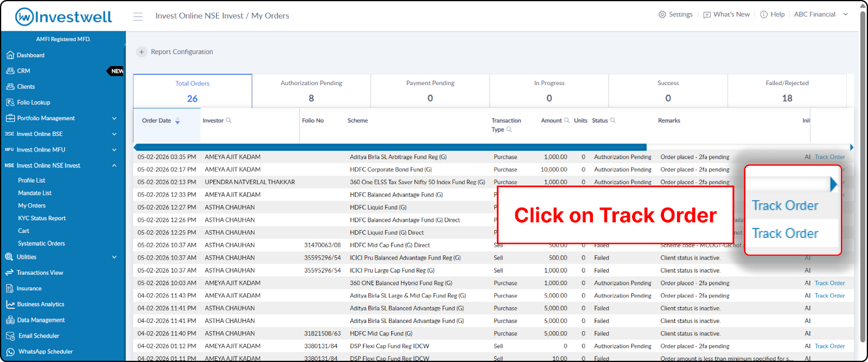Image resolution: width=868 pixels, height=362 pixels.
Task: Expand Invest Online MFU chevron
Action: [x=114, y=150]
